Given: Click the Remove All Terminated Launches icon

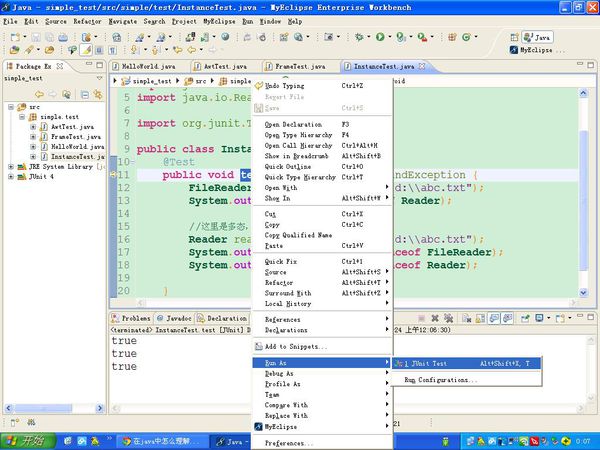Looking at the screenshot, I should [x=448, y=318].
